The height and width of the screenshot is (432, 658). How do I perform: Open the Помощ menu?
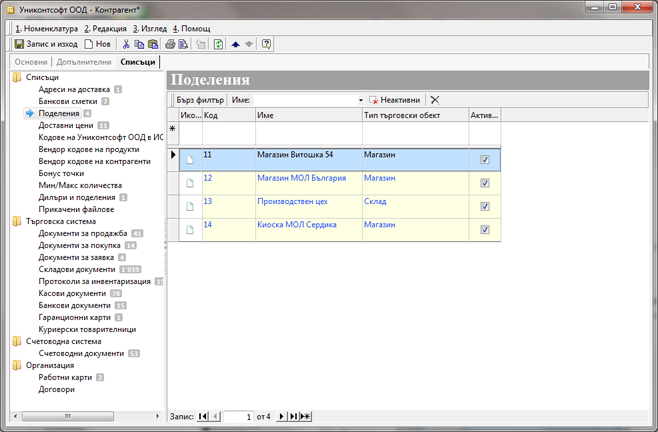[191, 29]
